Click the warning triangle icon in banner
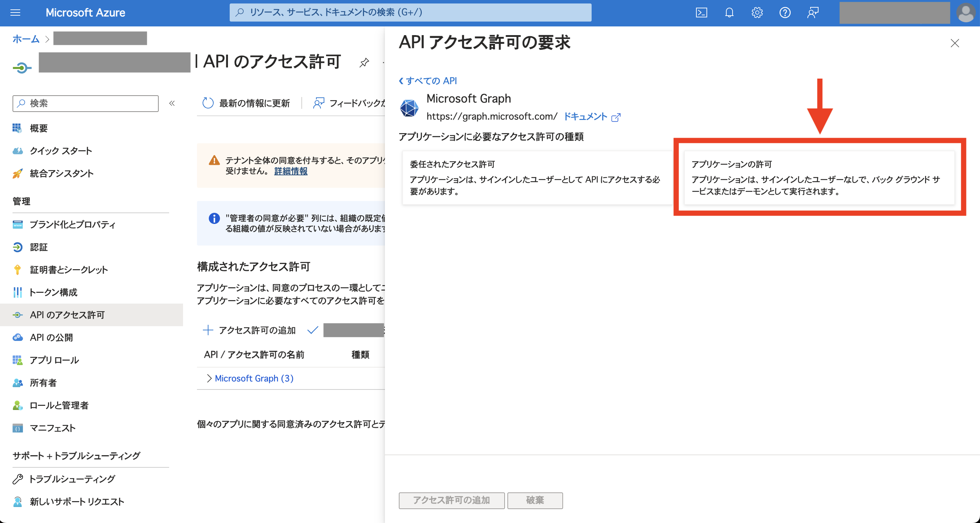 pos(214,160)
